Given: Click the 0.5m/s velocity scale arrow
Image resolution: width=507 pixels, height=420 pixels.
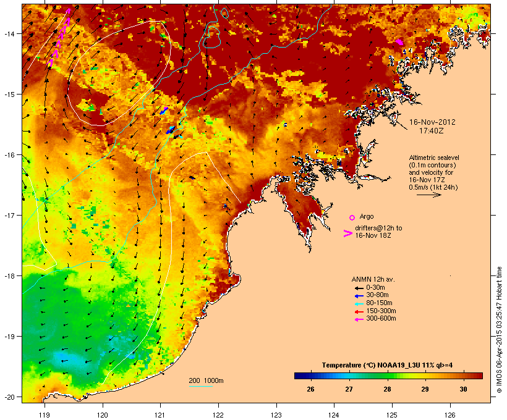Looking at the screenshot, I should 428,195.
